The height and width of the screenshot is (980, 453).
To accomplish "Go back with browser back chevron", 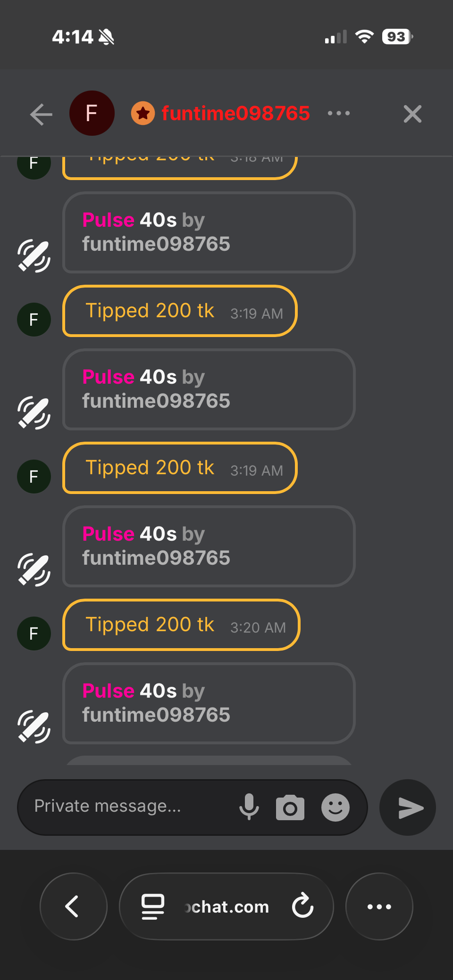I will click(73, 906).
